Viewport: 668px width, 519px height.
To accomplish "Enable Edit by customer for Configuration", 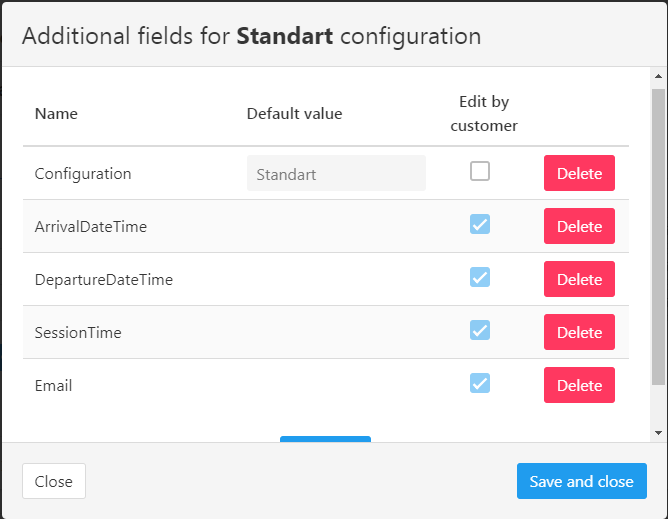I will click(480, 172).
